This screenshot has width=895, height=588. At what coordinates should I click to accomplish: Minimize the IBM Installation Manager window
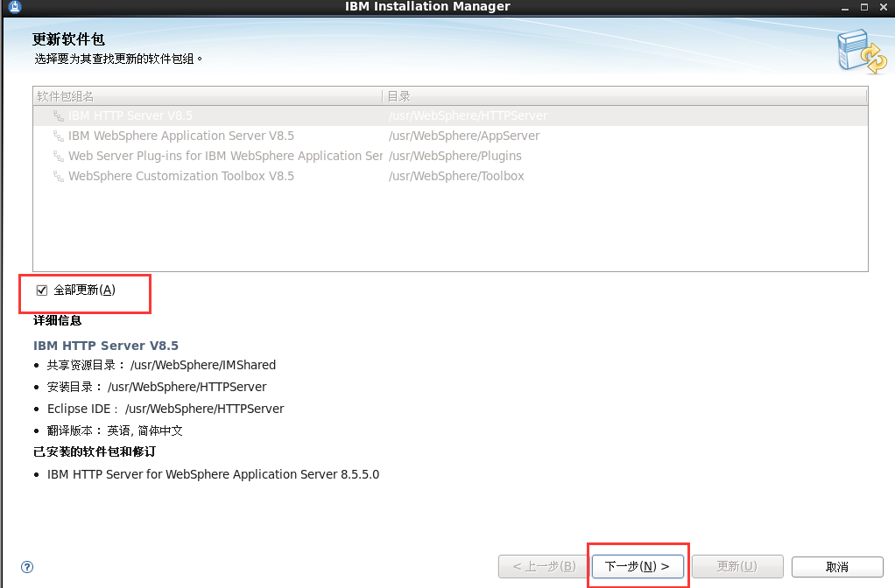(x=845, y=7)
